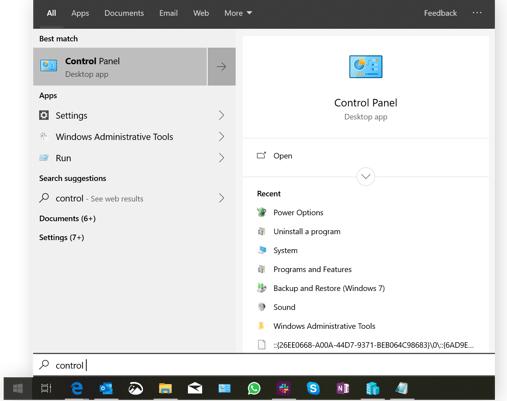The width and height of the screenshot is (507, 401).
Task: Switch to the Email filter tab
Action: coord(168,13)
